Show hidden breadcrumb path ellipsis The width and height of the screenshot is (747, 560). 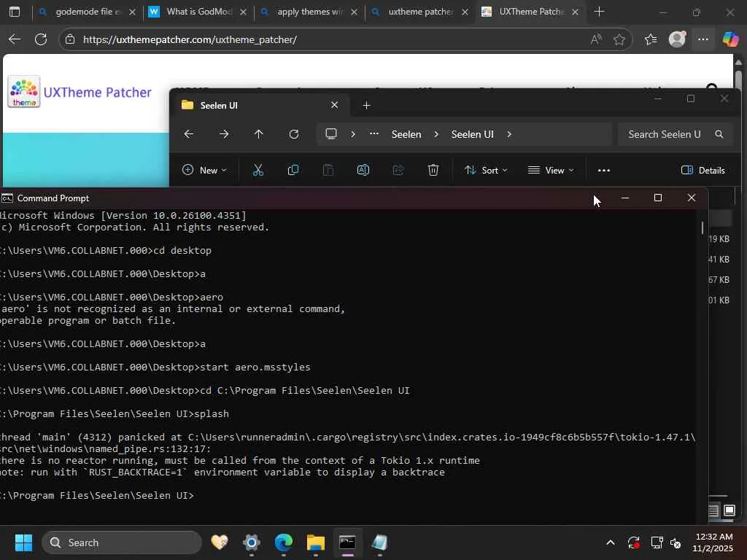point(374,134)
